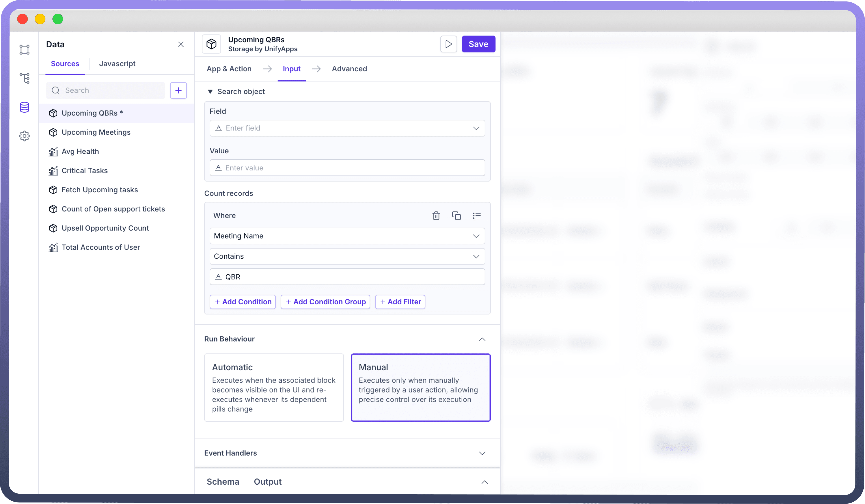865x504 pixels.
Task: Open the Meeting Name field dropdown
Action: (347, 236)
